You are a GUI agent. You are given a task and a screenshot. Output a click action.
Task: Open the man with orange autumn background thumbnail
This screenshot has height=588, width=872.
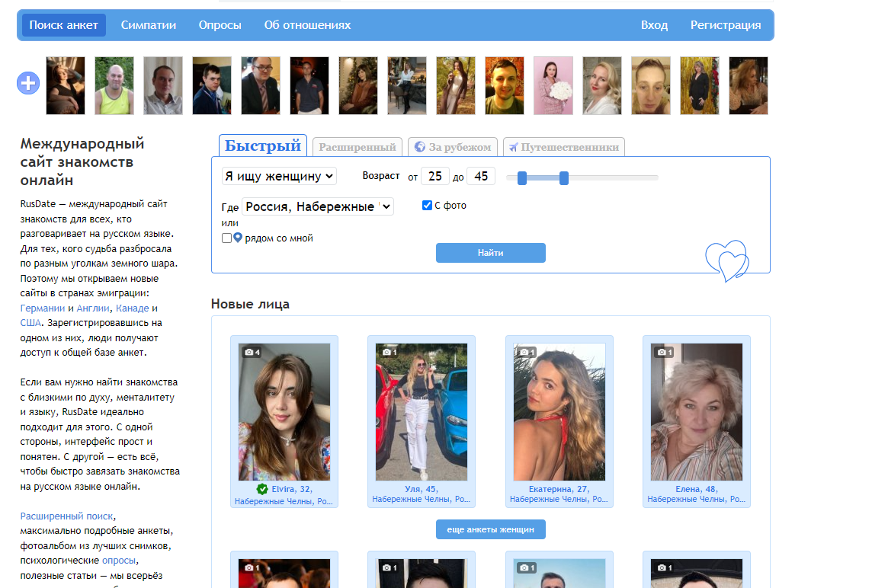(x=505, y=85)
